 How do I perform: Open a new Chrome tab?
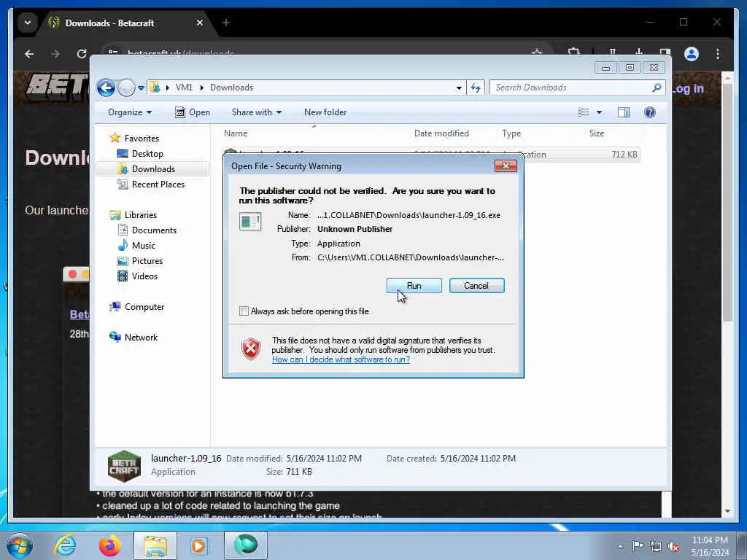pyautogui.click(x=226, y=23)
